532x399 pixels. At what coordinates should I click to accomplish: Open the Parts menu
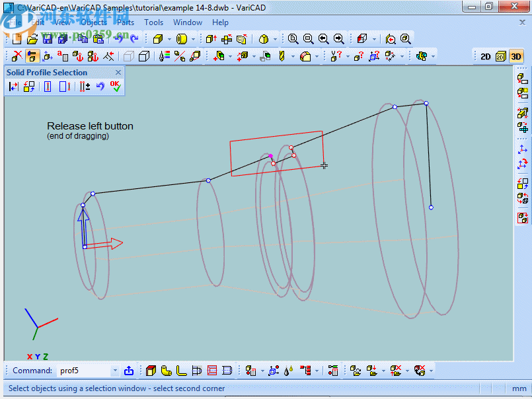pos(126,22)
